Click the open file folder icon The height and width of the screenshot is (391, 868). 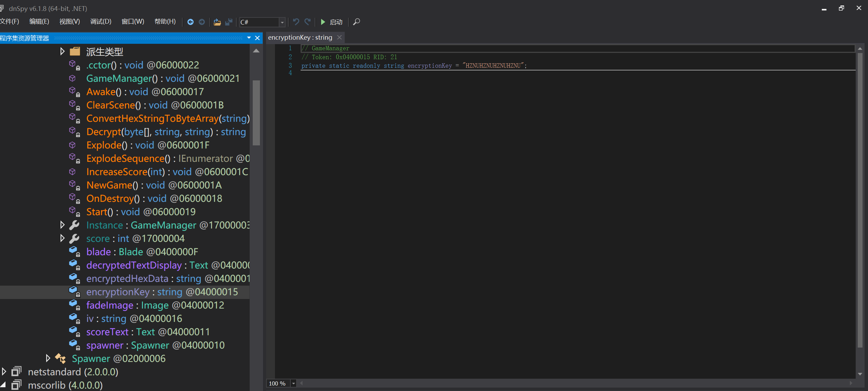[217, 22]
